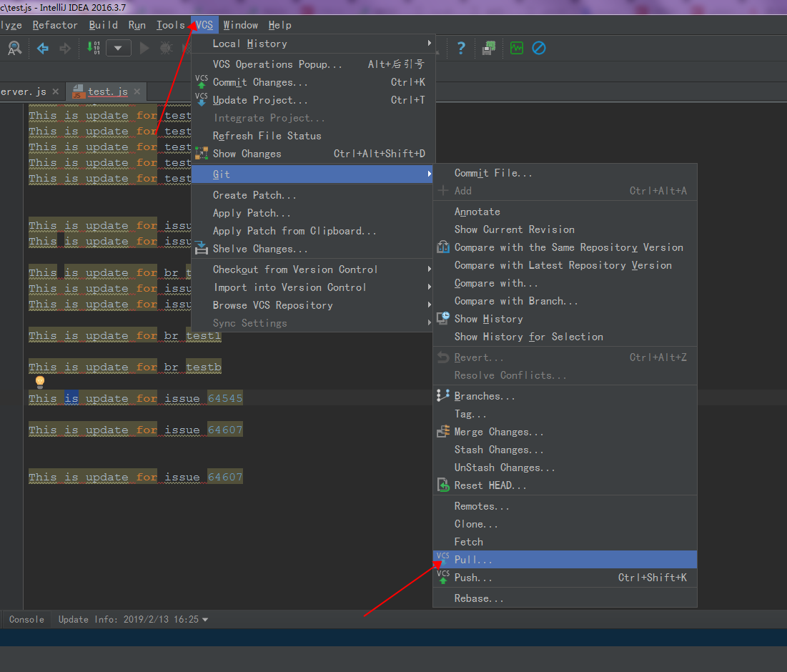This screenshot has height=672, width=787.
Task: Open the Update Info dropdown arrow
Action: click(x=204, y=620)
